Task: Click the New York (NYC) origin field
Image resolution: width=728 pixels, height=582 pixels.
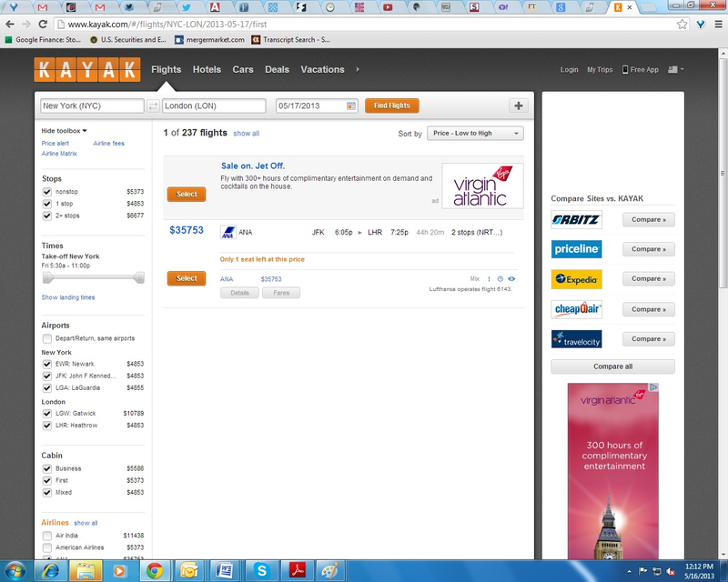Action: coord(92,105)
